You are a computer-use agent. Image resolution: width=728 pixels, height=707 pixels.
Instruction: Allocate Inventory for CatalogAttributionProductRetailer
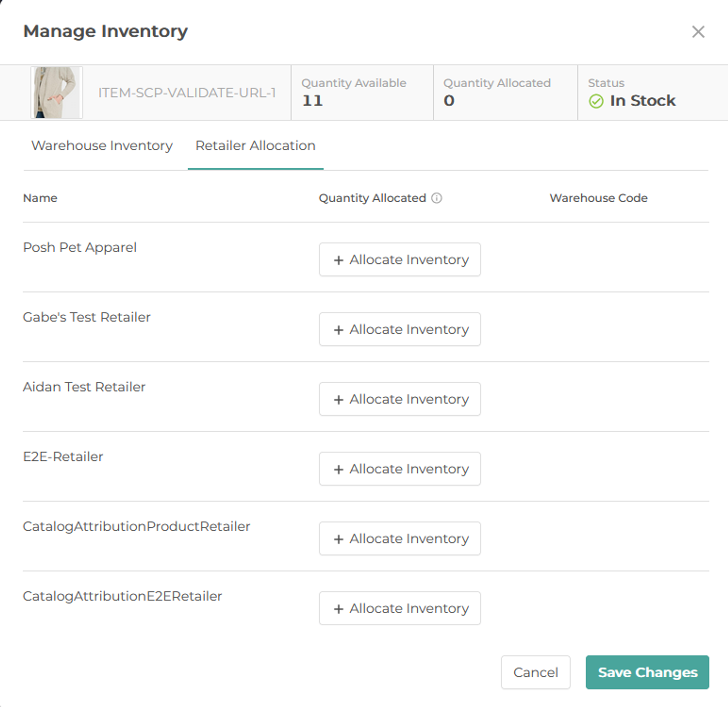400,539
